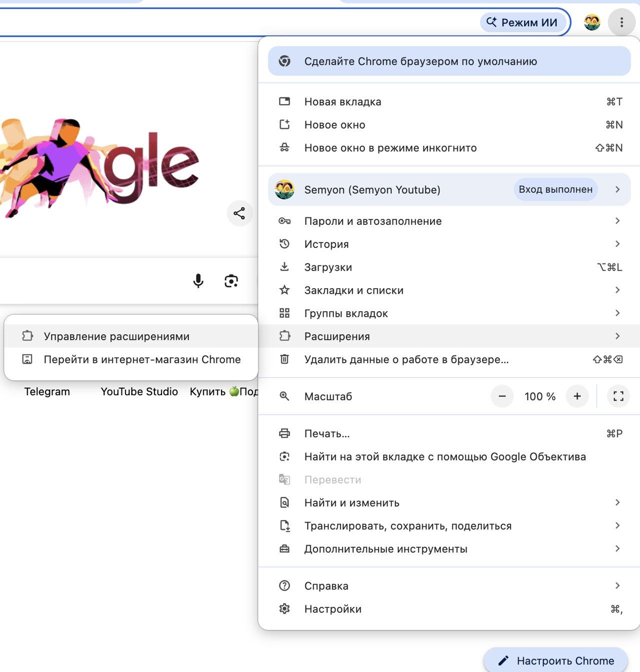Toggle fullscreen mode icon next to zoom
640x672 pixels.
tap(618, 396)
